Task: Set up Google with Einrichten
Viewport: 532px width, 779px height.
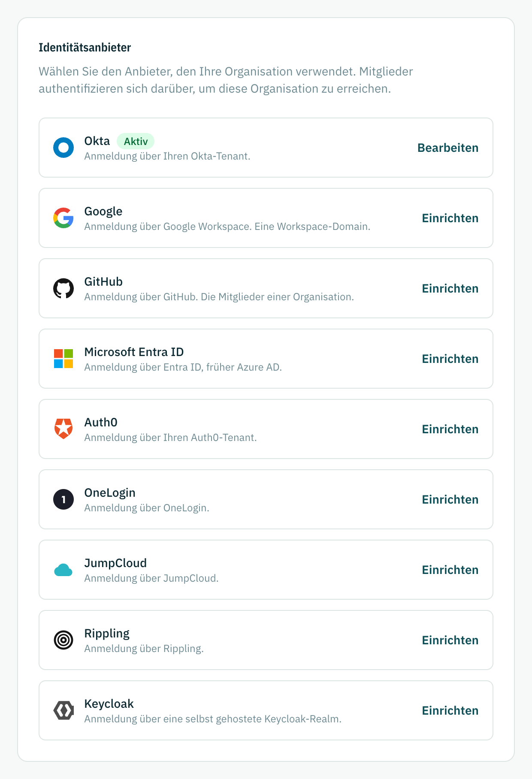Action: [x=450, y=218]
